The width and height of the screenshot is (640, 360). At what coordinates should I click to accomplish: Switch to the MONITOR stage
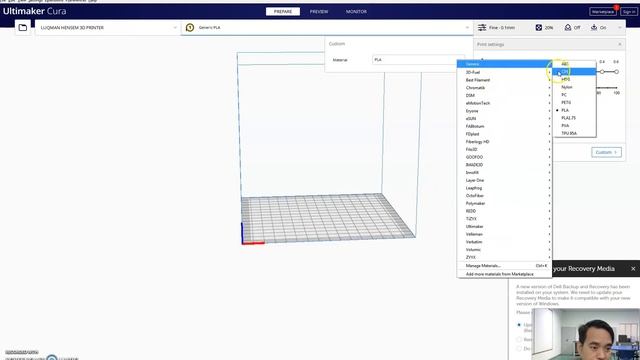(356, 11)
